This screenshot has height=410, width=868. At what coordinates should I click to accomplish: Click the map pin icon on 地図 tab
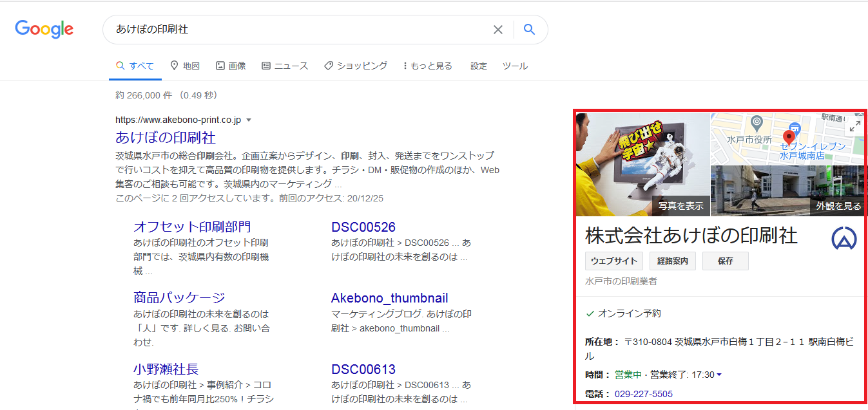click(x=174, y=66)
